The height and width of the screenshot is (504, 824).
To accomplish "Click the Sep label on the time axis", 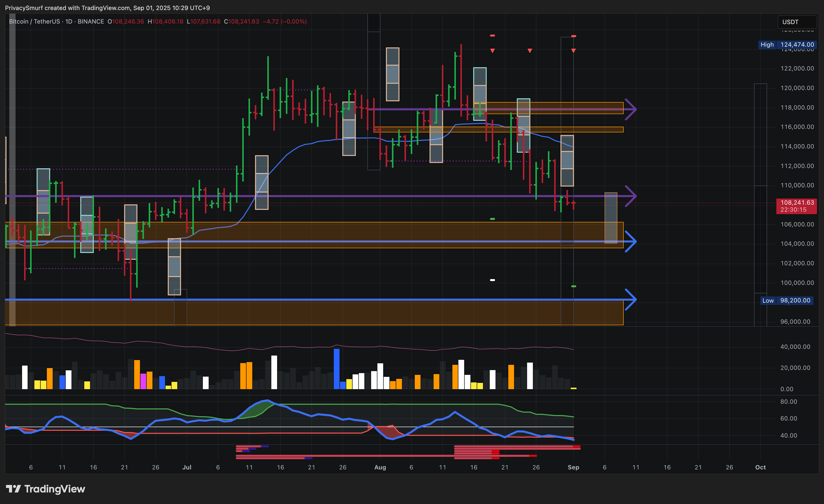I will point(573,467).
